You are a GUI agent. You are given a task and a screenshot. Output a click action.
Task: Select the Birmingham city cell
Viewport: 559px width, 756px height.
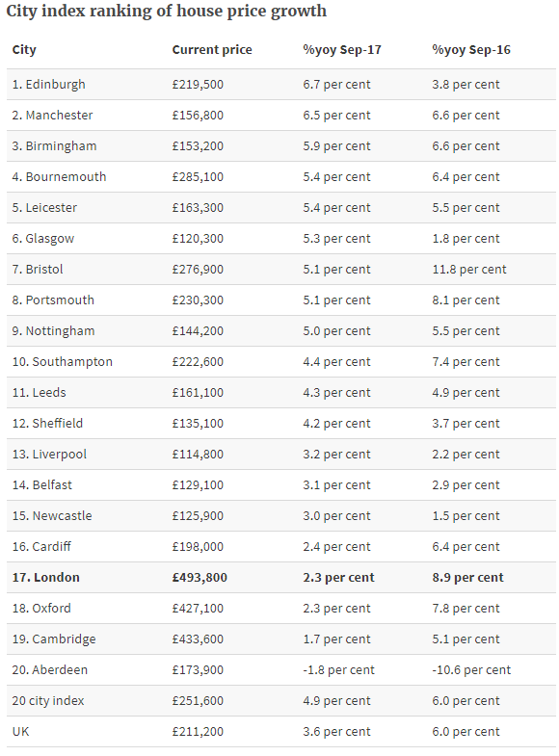55,146
